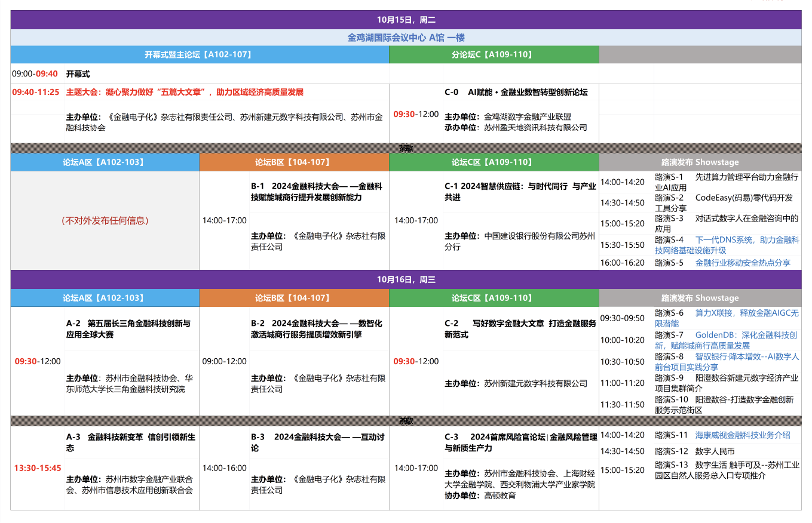Select the 开幕式暨主论坛【A102-107】 header
The height and width of the screenshot is (523, 812).
(200, 54)
